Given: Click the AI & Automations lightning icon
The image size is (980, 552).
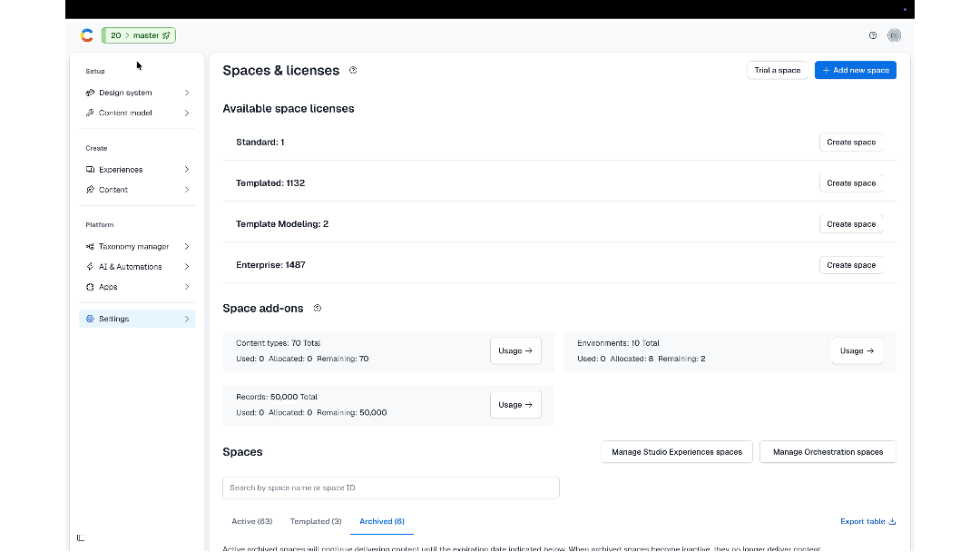Looking at the screenshot, I should pyautogui.click(x=90, y=267).
